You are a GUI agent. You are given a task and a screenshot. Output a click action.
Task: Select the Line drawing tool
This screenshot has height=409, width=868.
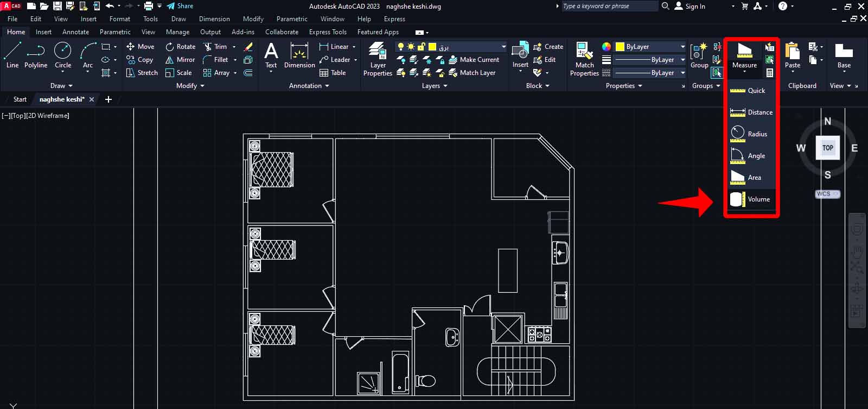[12, 56]
